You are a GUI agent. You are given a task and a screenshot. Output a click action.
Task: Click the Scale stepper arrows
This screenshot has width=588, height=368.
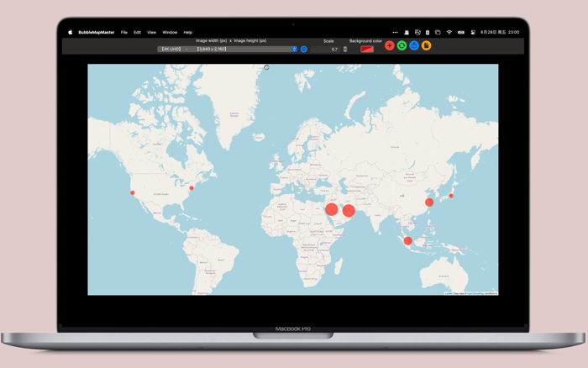click(345, 49)
